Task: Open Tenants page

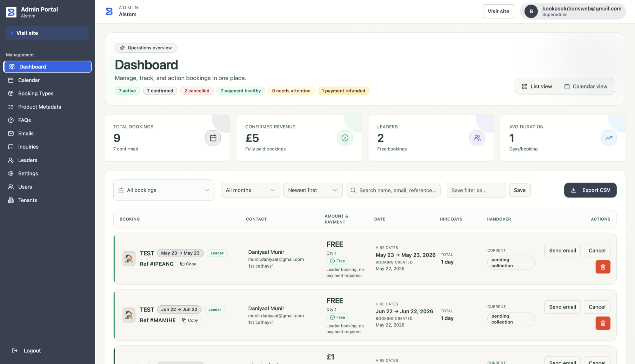Action: point(47,200)
